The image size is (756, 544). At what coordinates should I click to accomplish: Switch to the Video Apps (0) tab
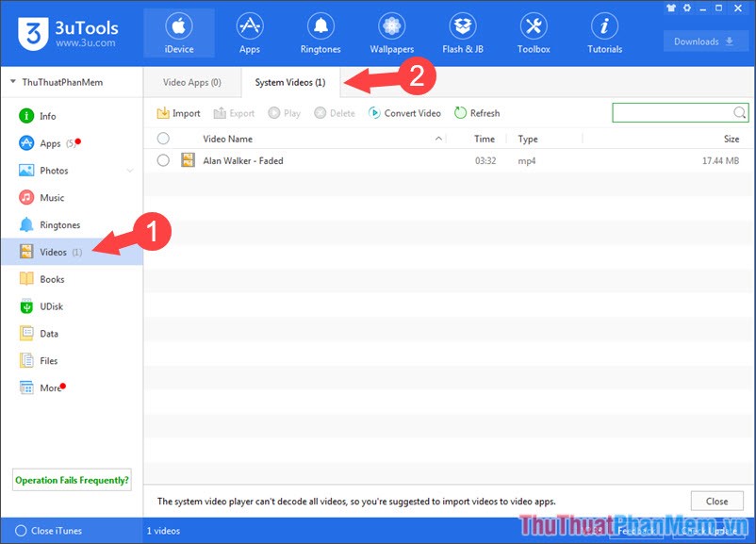(x=191, y=82)
